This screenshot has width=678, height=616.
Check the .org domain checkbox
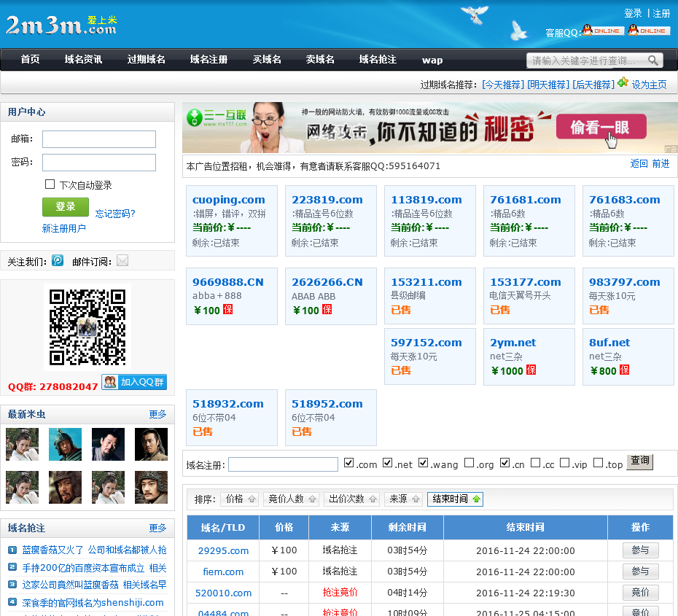point(469,463)
